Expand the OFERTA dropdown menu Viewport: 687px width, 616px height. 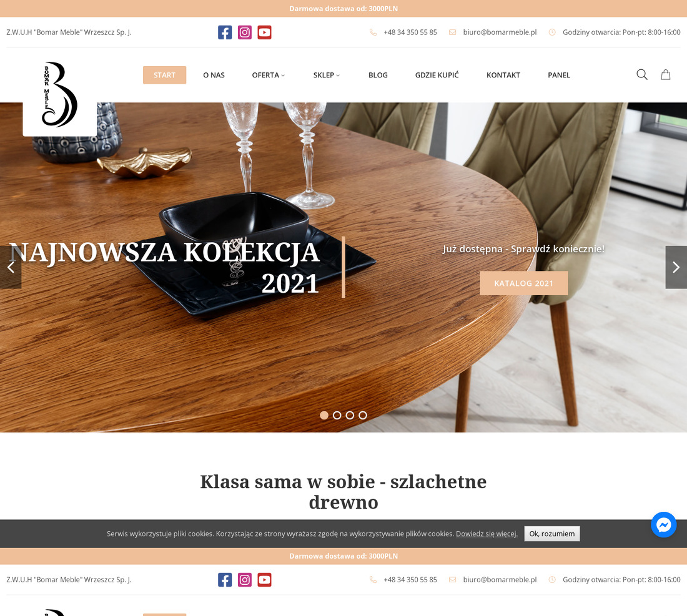(268, 76)
